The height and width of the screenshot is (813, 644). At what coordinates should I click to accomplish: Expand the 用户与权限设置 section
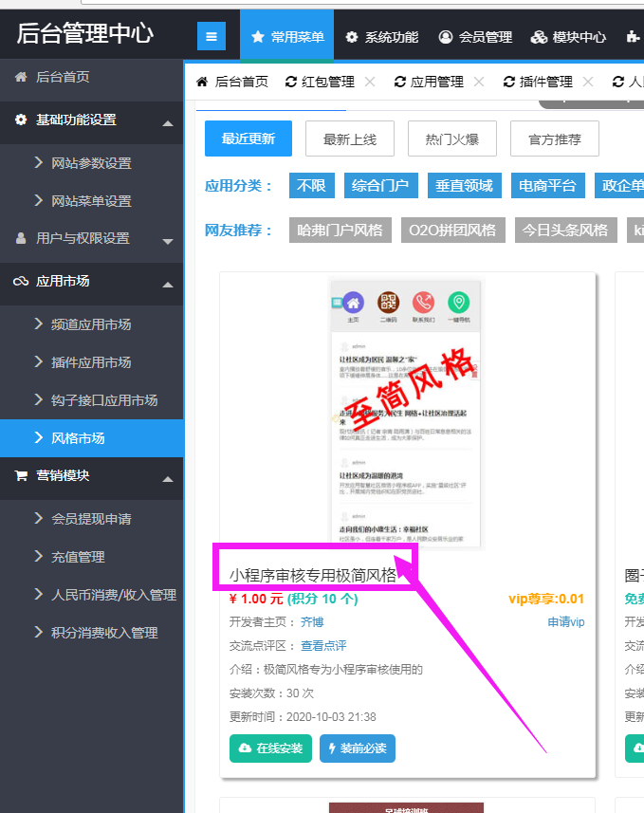coord(168,241)
